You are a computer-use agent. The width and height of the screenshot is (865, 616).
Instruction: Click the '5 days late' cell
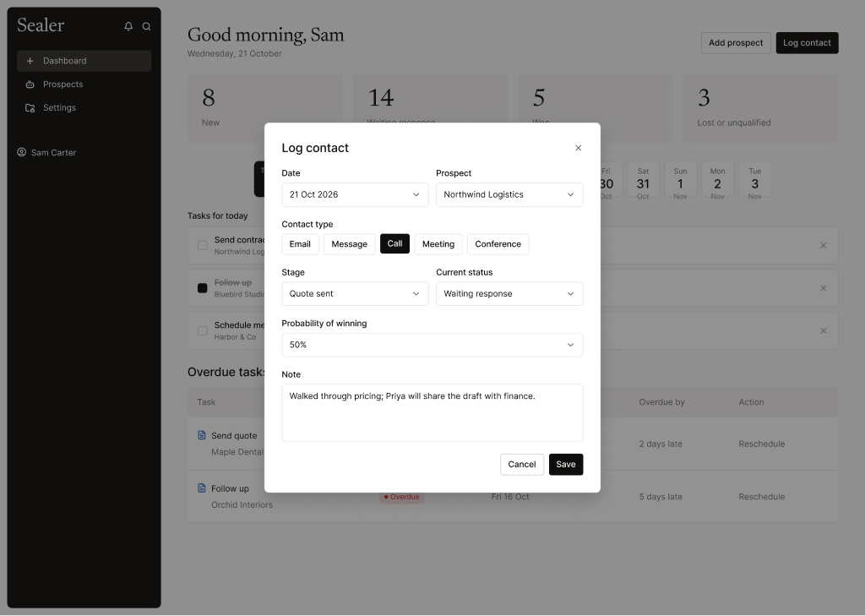(x=661, y=497)
